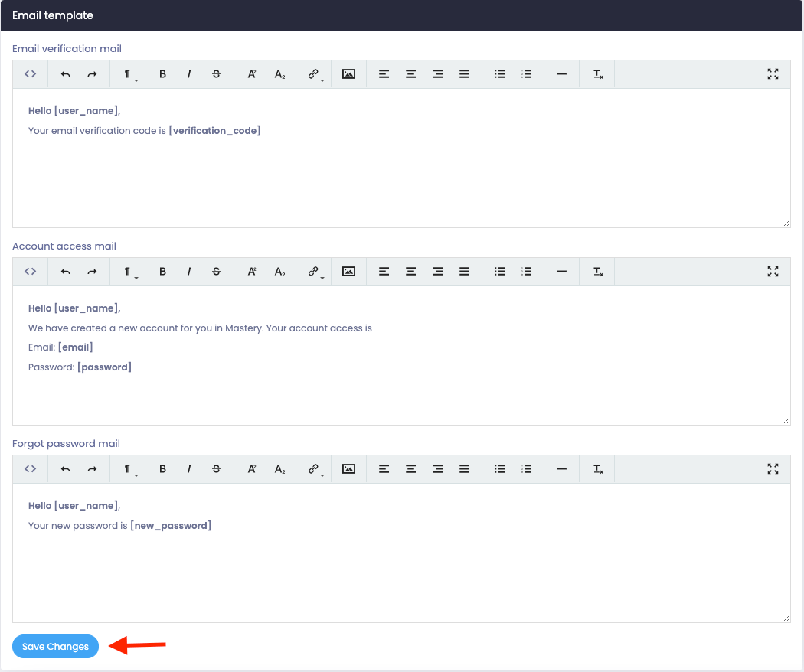
Task: Click the Email: [email] line
Action: [60, 347]
